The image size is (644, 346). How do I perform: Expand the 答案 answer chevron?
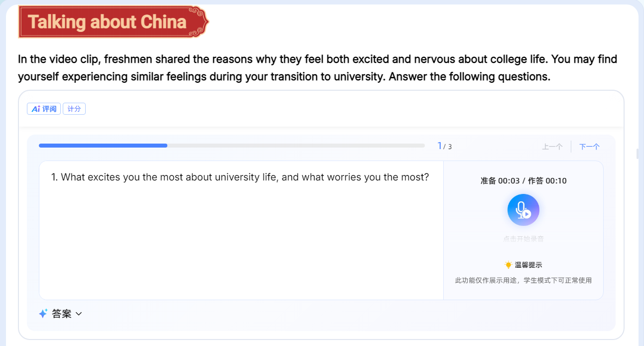pyautogui.click(x=79, y=314)
